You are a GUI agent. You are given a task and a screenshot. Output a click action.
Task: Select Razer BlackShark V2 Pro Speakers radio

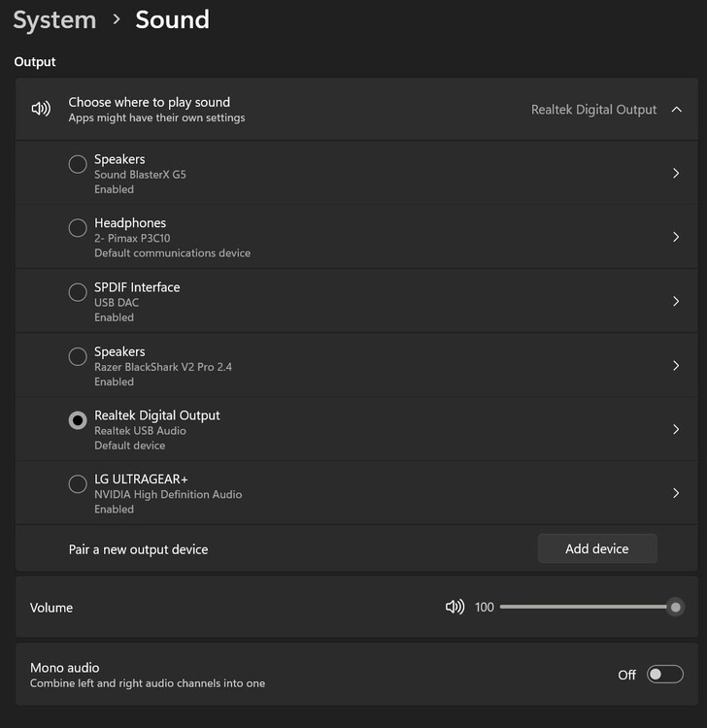point(78,356)
